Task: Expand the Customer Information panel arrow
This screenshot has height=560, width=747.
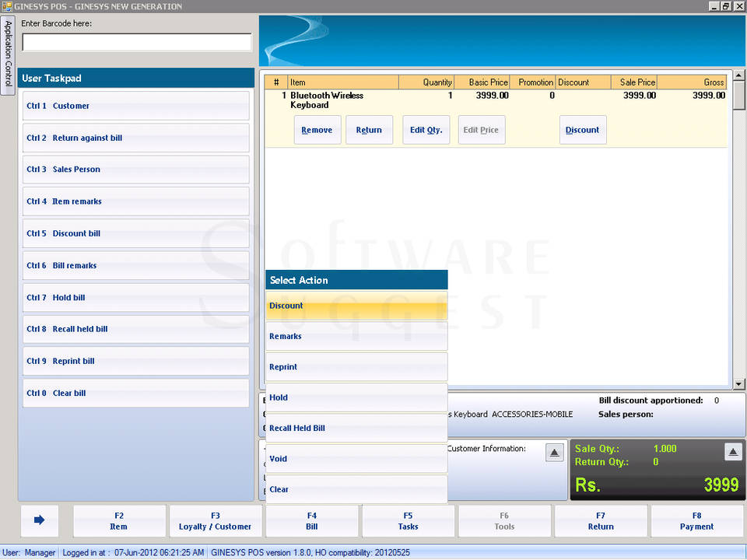Action: (554, 453)
